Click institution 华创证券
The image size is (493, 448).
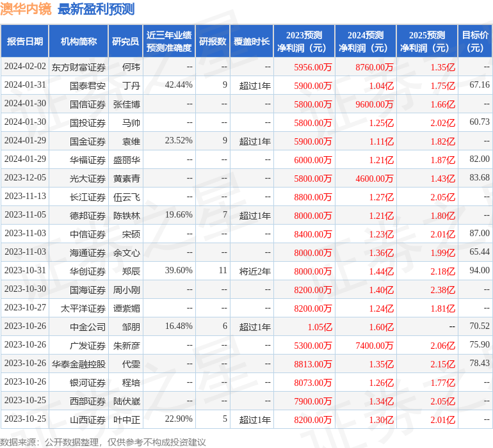click(88, 271)
